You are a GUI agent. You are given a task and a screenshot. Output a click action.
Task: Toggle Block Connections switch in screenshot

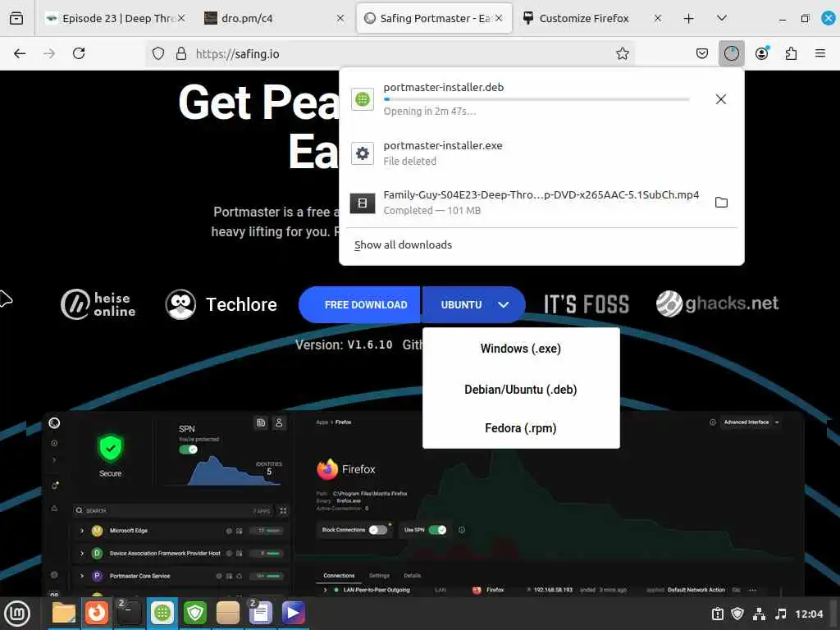[x=377, y=530]
